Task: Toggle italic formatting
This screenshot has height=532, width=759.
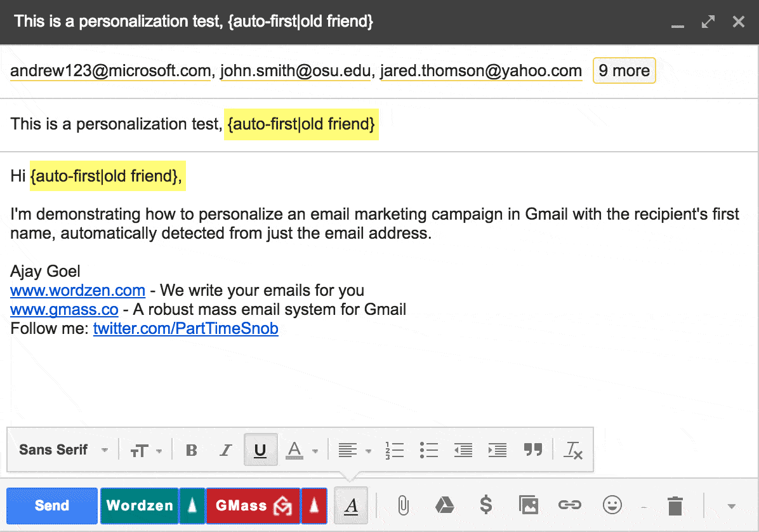Action: pyautogui.click(x=225, y=450)
